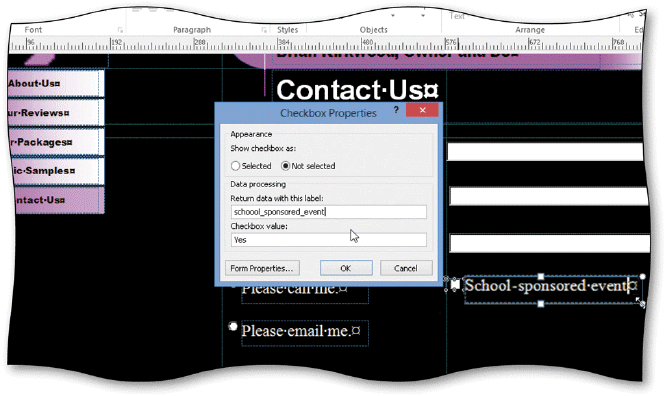Choose the 'Not selected' radio option

click(x=285, y=166)
